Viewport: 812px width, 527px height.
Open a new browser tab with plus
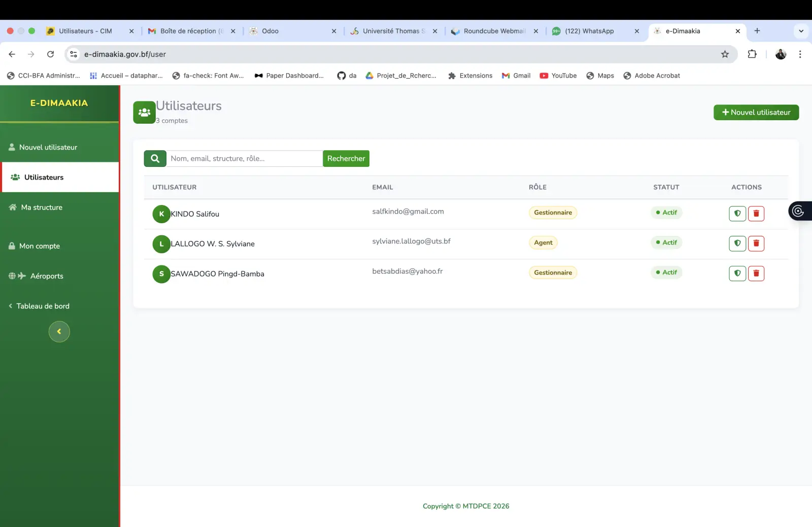757,31
